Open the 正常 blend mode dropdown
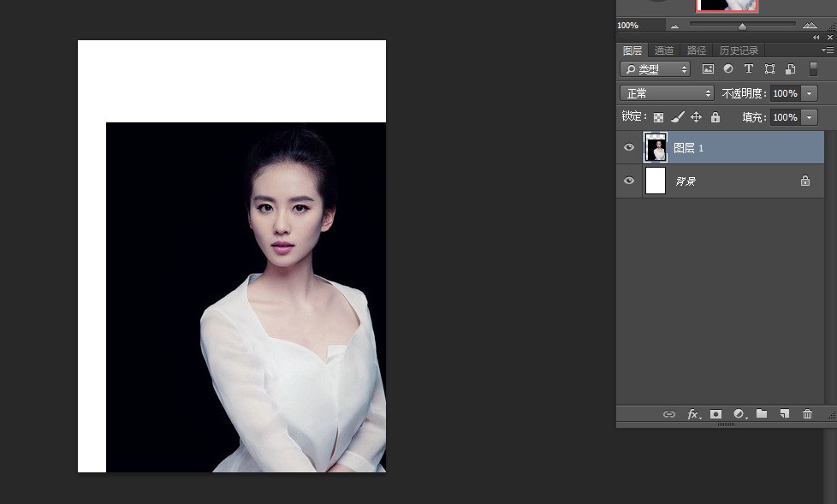 [x=667, y=93]
